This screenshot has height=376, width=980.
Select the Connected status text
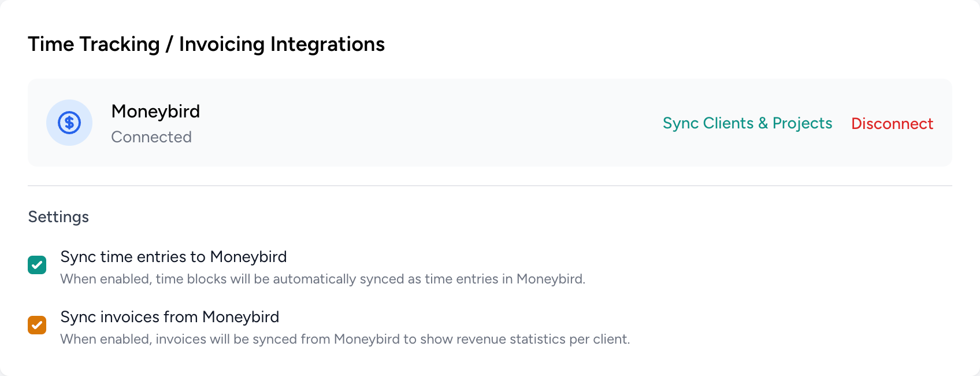[x=151, y=137]
